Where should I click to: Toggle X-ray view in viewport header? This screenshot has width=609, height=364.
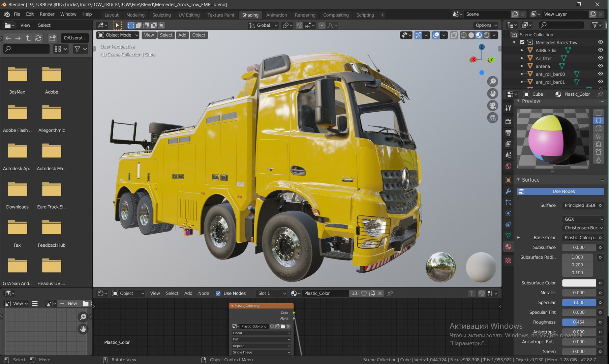(454, 35)
